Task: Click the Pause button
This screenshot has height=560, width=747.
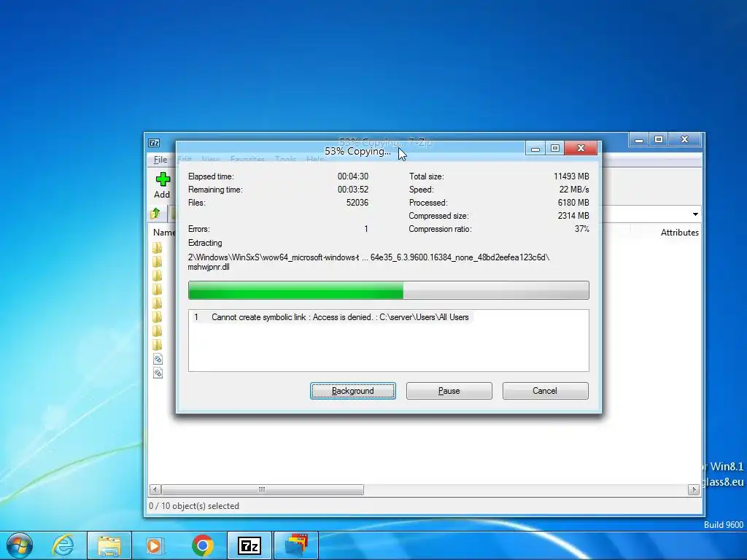Action: point(449,391)
